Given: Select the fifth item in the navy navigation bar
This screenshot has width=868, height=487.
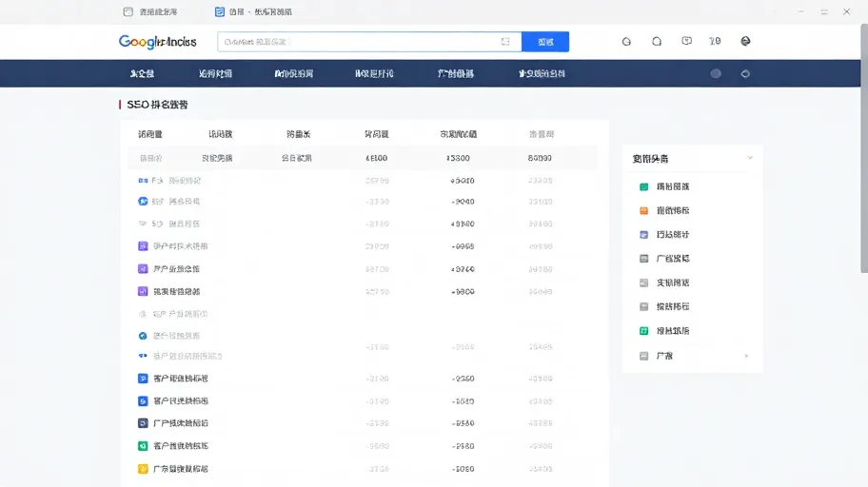Looking at the screenshot, I should coord(456,73).
